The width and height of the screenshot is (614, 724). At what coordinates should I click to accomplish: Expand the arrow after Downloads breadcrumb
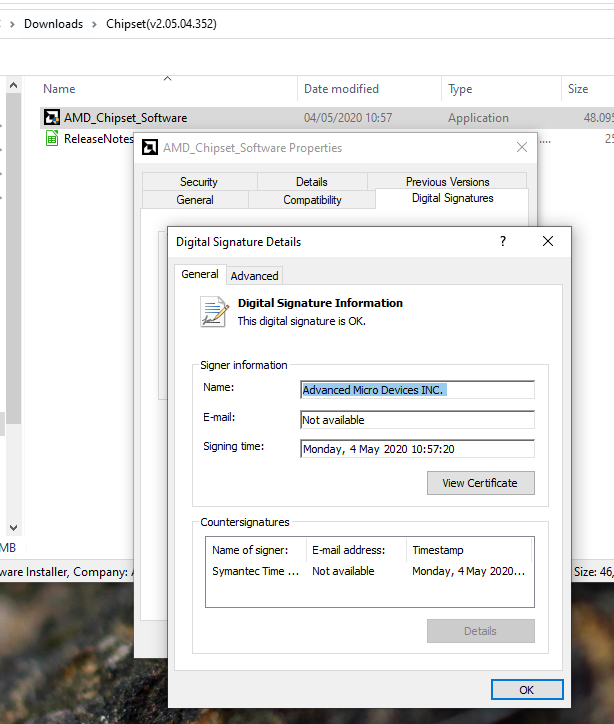[x=94, y=24]
